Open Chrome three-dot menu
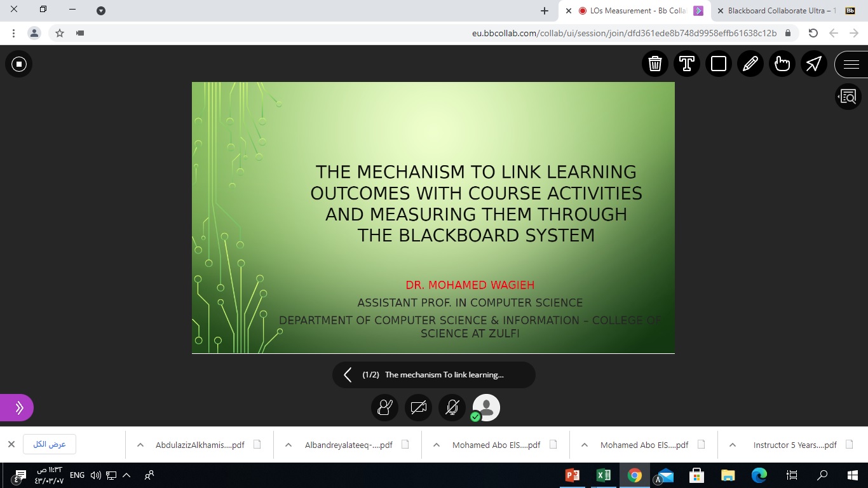Screen dimensions: 868x488 13,33
